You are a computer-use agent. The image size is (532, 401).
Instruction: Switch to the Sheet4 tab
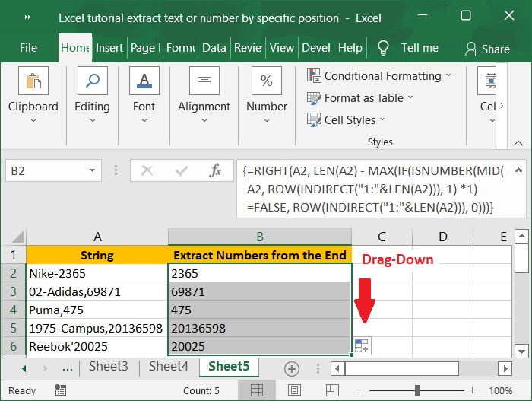point(168,367)
